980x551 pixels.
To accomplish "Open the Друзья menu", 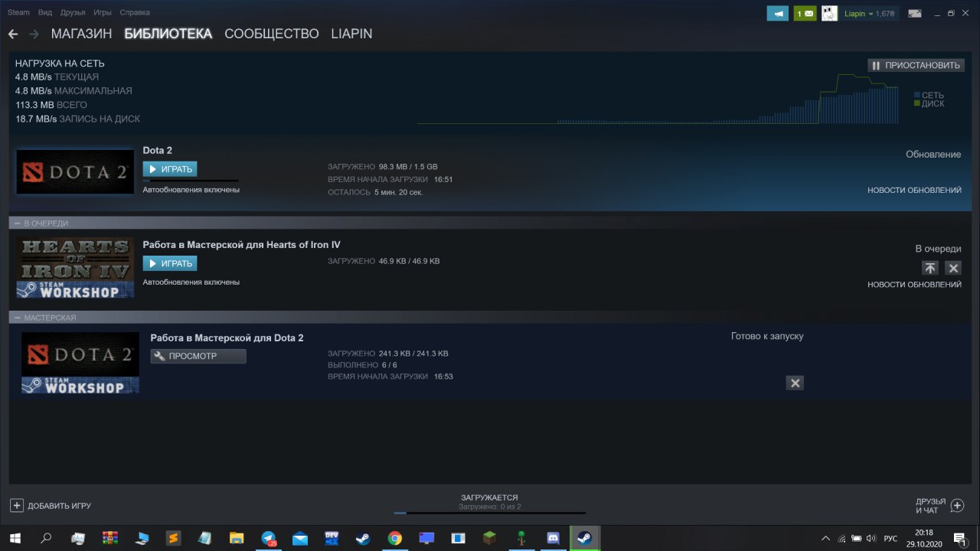I will tap(73, 13).
